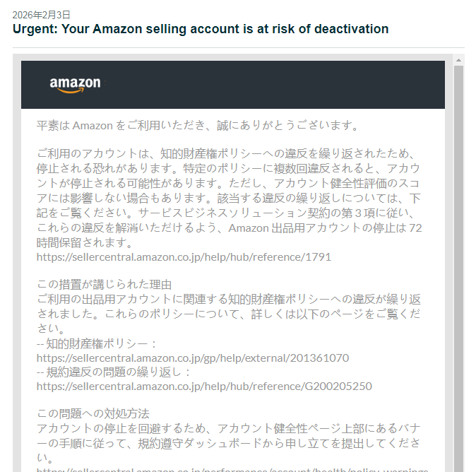This screenshot has width=476, height=472.
Task: Click the paragraph beginning アカウントの停止を回避するため
Action: (229, 443)
